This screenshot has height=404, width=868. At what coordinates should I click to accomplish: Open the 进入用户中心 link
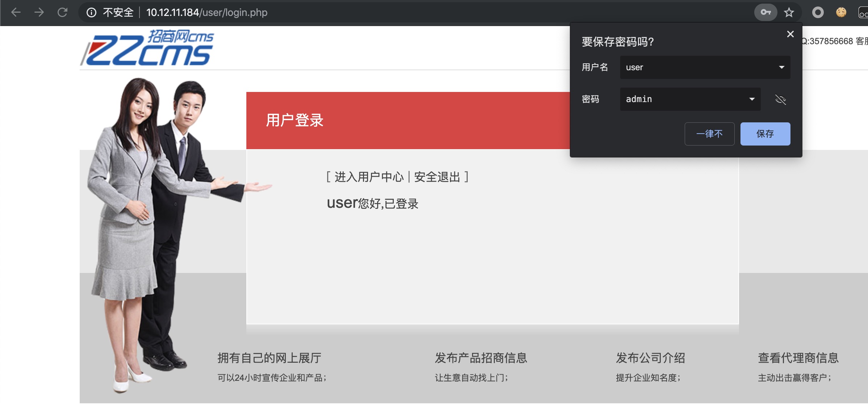click(369, 177)
